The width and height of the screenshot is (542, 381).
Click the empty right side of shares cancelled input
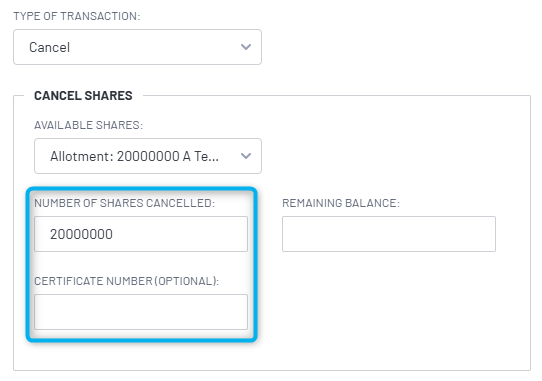click(x=180, y=234)
